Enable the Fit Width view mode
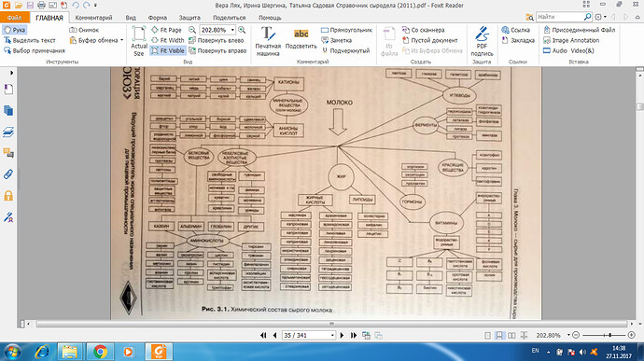Screen dimensions: 644x361 pyautogui.click(x=168, y=40)
